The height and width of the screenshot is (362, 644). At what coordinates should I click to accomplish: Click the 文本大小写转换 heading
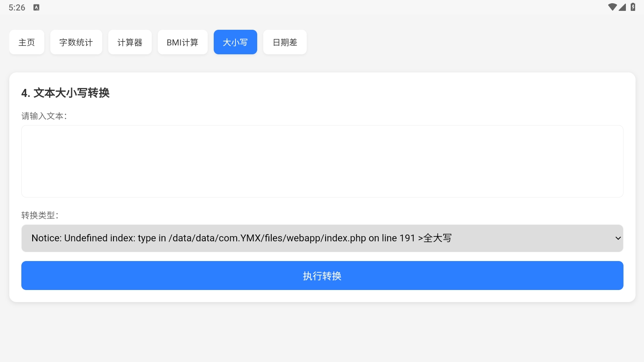click(x=66, y=93)
